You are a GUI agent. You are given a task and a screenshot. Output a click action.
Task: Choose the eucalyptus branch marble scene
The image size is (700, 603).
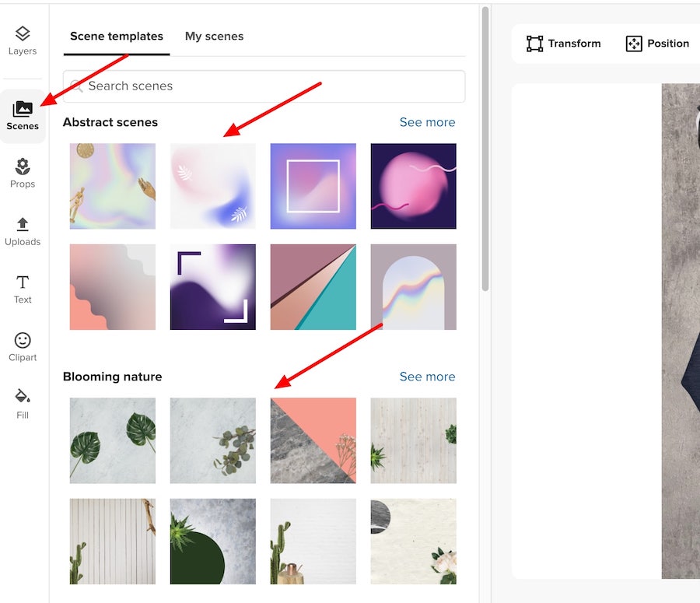point(213,440)
